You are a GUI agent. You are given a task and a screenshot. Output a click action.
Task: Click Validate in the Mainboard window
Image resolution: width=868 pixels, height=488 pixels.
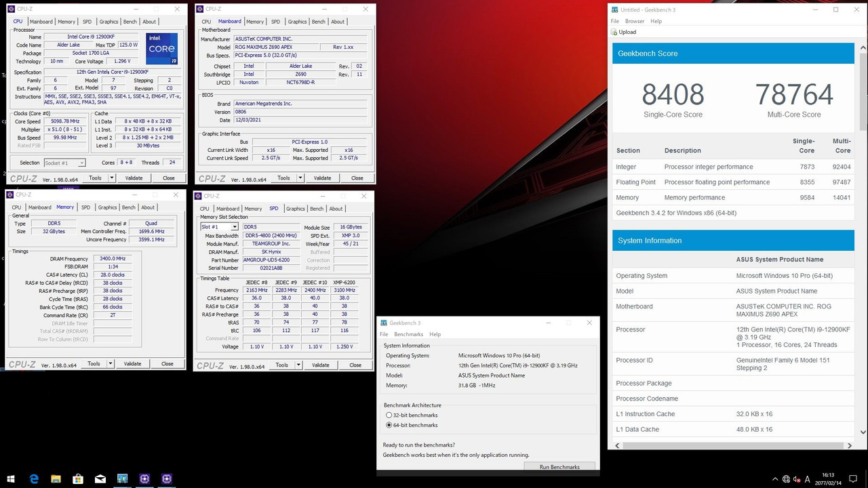pyautogui.click(x=322, y=178)
